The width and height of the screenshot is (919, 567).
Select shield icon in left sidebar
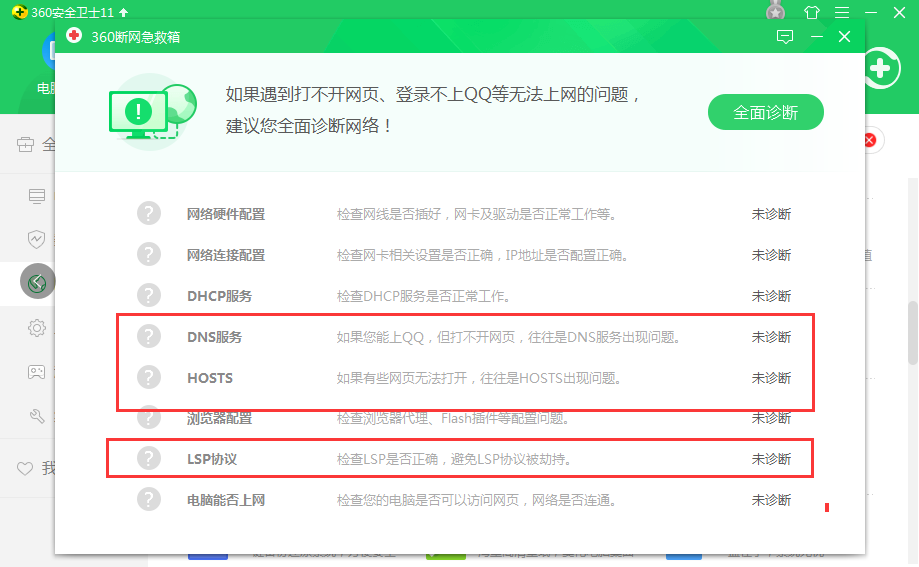[36, 239]
